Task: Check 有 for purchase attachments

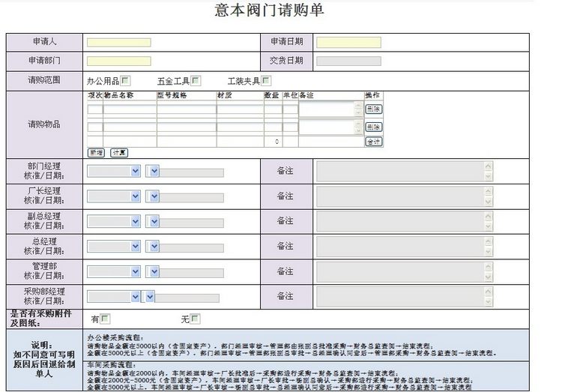Action: point(105,319)
